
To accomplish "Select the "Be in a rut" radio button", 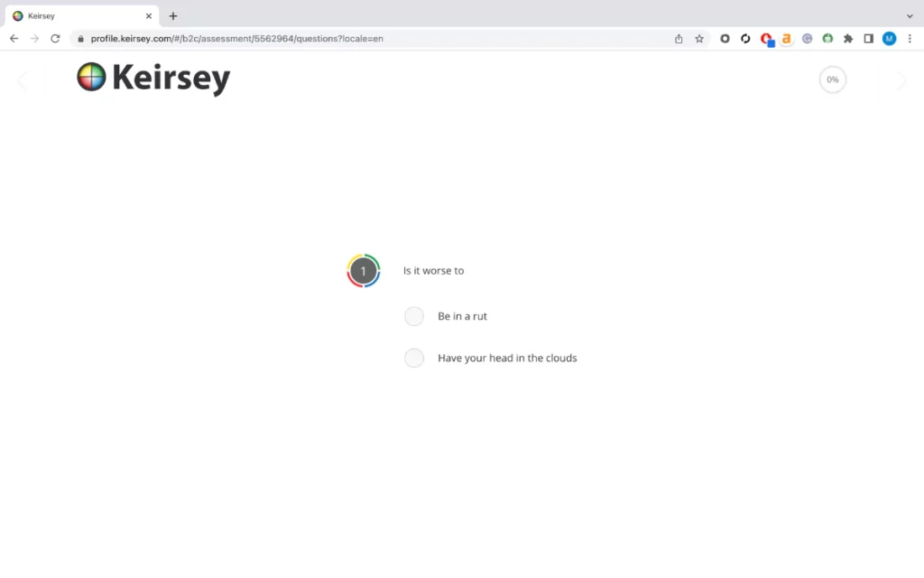I will coord(413,316).
